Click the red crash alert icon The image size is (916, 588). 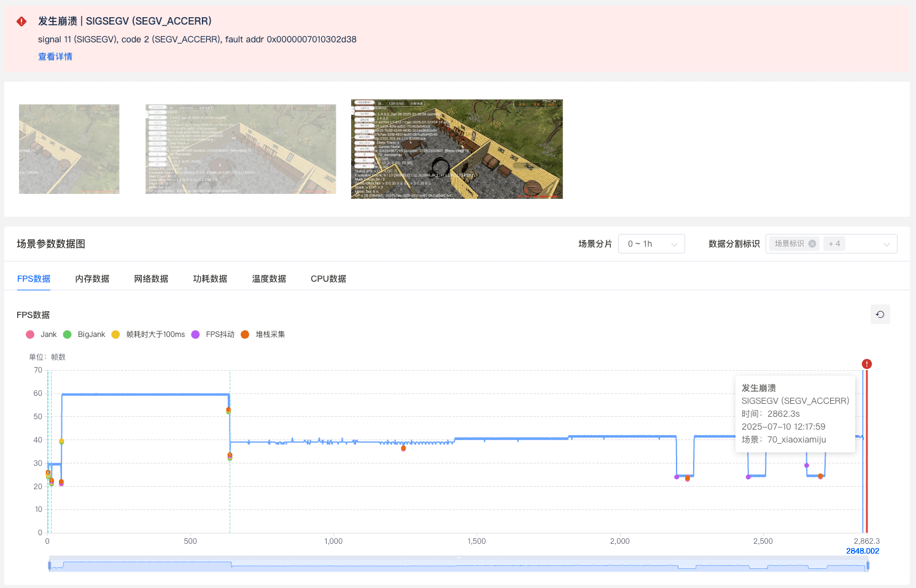coord(21,21)
